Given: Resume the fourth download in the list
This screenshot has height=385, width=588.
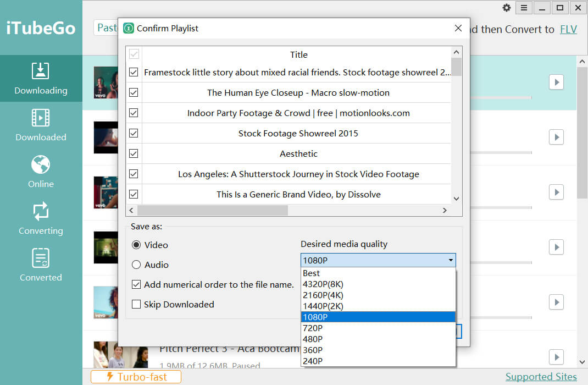Looking at the screenshot, I should tap(557, 248).
